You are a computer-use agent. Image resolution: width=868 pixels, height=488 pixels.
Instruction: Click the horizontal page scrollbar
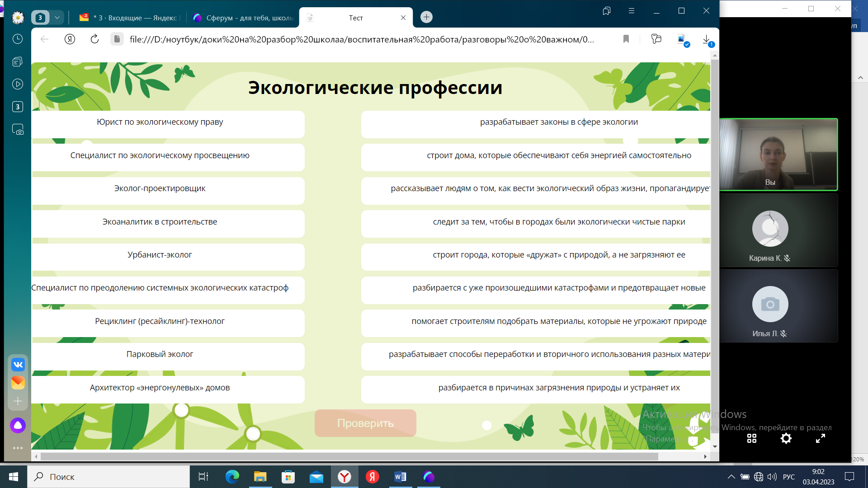(x=349, y=457)
